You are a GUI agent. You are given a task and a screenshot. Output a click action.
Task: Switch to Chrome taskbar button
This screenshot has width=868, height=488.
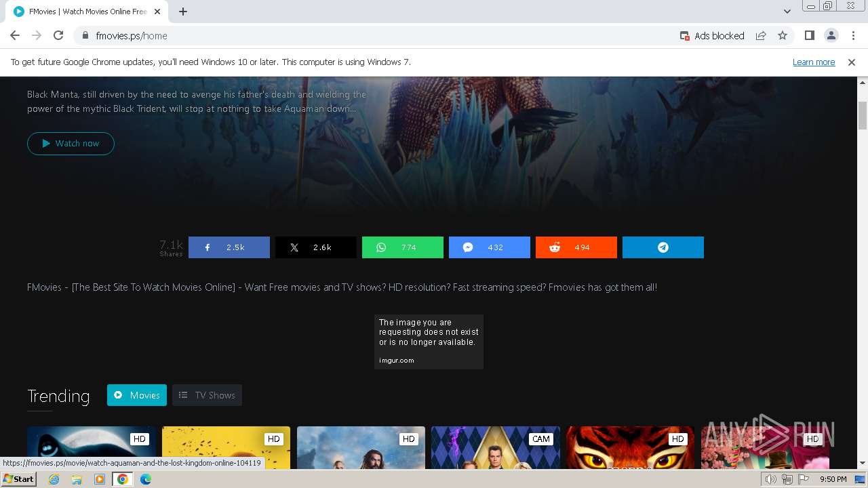[123, 479]
